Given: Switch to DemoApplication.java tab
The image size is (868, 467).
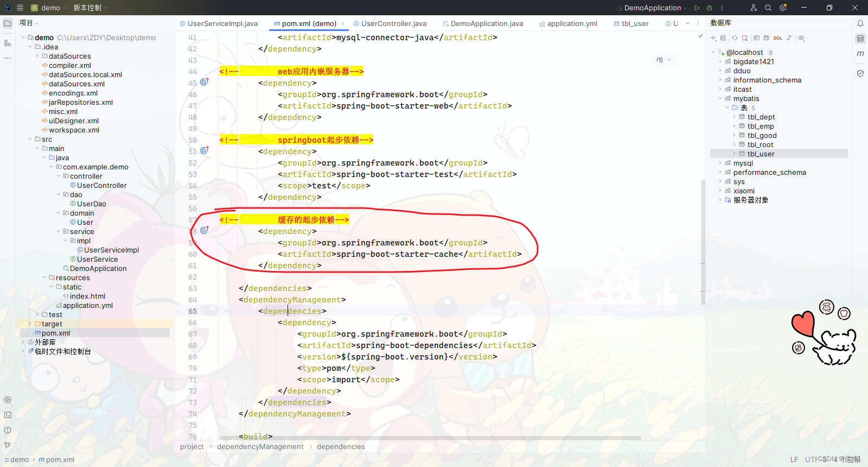Looking at the screenshot, I should coord(483,23).
